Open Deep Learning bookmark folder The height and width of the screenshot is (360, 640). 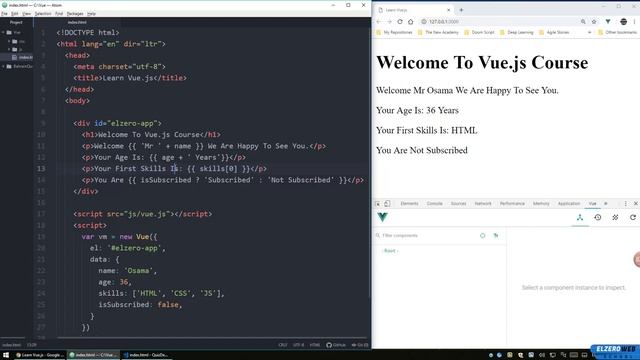point(516,32)
